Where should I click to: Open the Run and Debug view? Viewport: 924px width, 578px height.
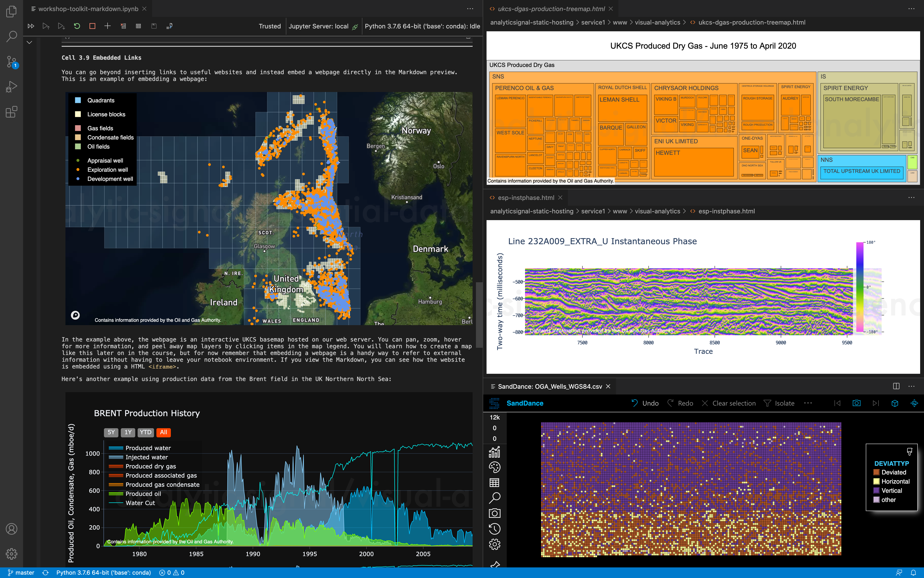(x=12, y=87)
